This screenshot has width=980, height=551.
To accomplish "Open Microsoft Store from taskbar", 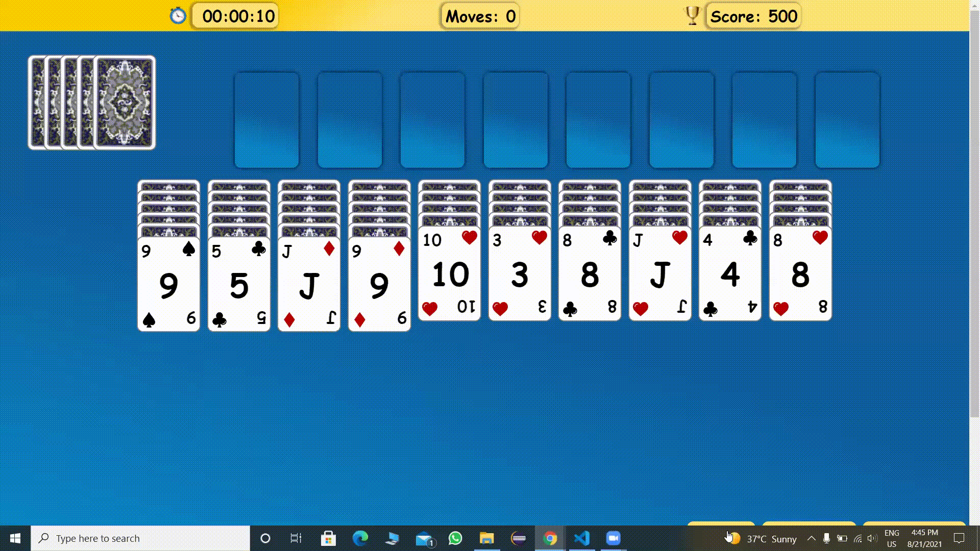I will pyautogui.click(x=328, y=538).
